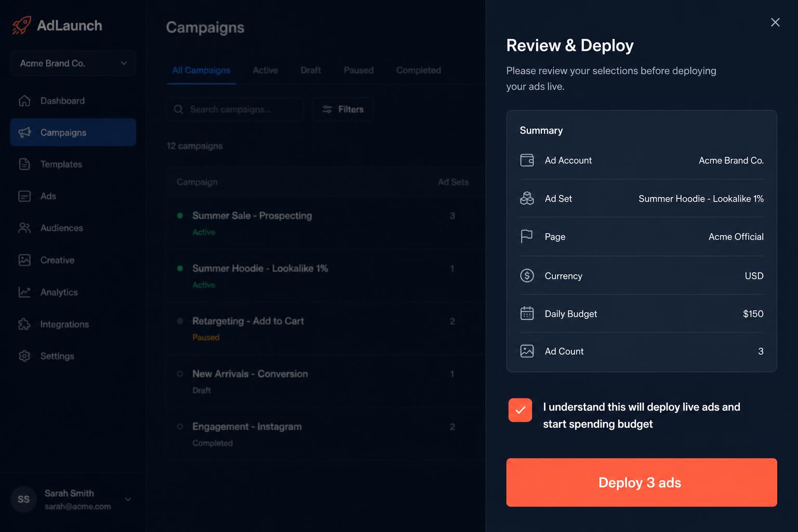Open the Dashboard home icon

[x=24, y=101]
